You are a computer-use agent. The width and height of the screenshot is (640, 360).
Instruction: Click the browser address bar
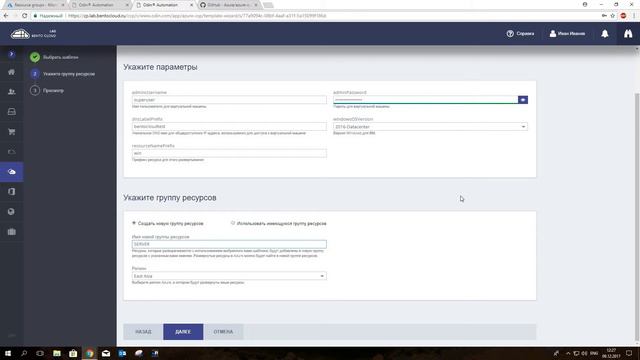coord(314,16)
